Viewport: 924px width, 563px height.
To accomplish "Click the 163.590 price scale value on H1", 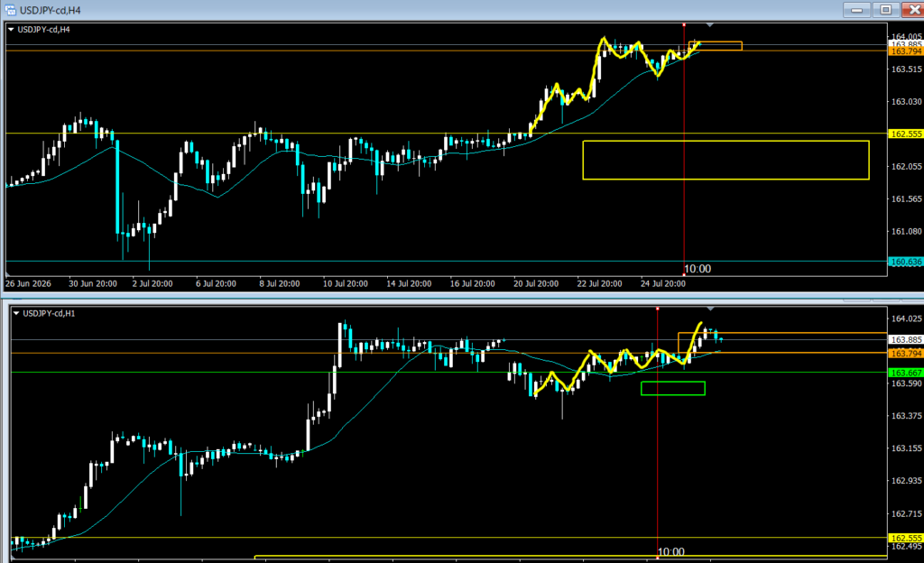I will [906, 383].
